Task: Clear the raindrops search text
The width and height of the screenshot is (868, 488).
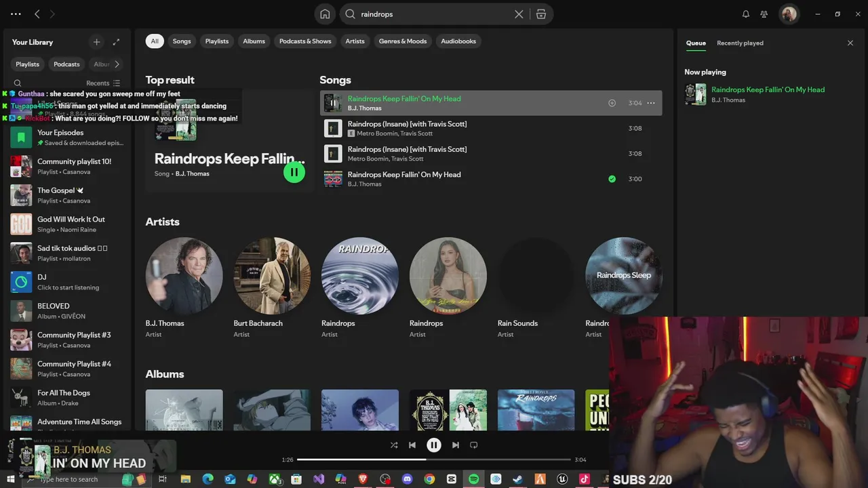Action: click(519, 14)
